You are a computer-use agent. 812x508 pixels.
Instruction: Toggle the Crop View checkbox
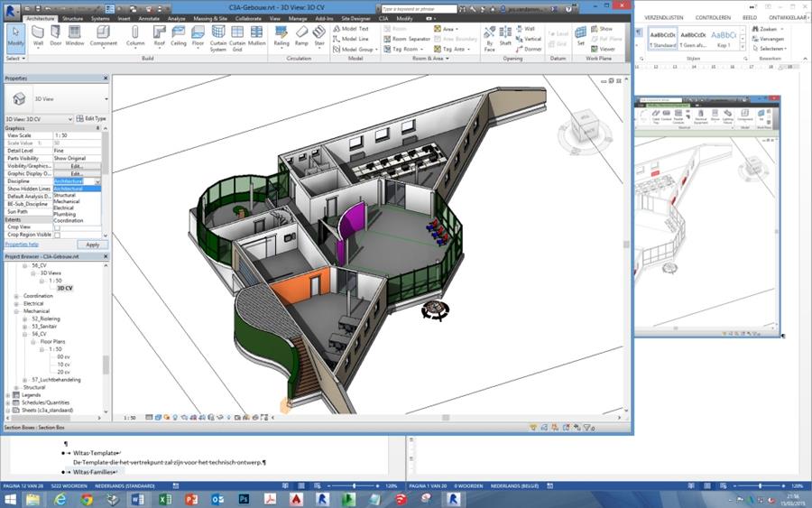pyautogui.click(x=57, y=227)
